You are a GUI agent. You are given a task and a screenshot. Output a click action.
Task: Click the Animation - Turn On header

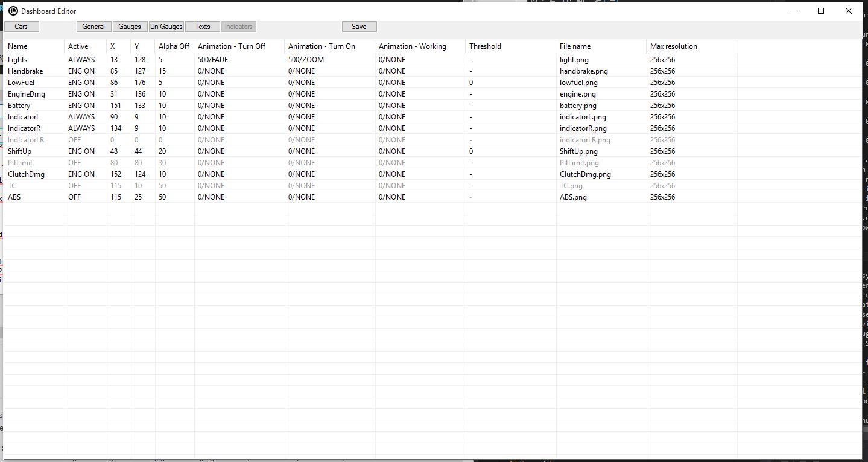330,46
